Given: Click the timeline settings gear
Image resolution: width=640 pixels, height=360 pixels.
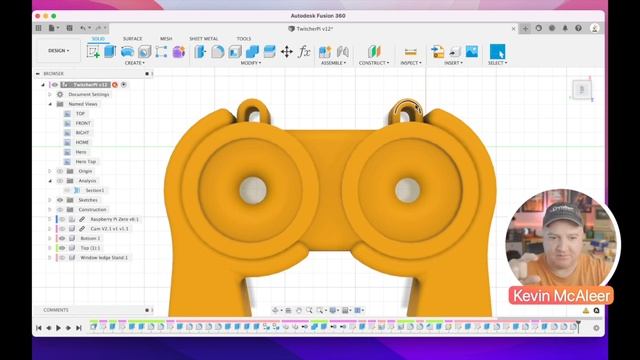Looking at the screenshot, I should tap(596, 328).
